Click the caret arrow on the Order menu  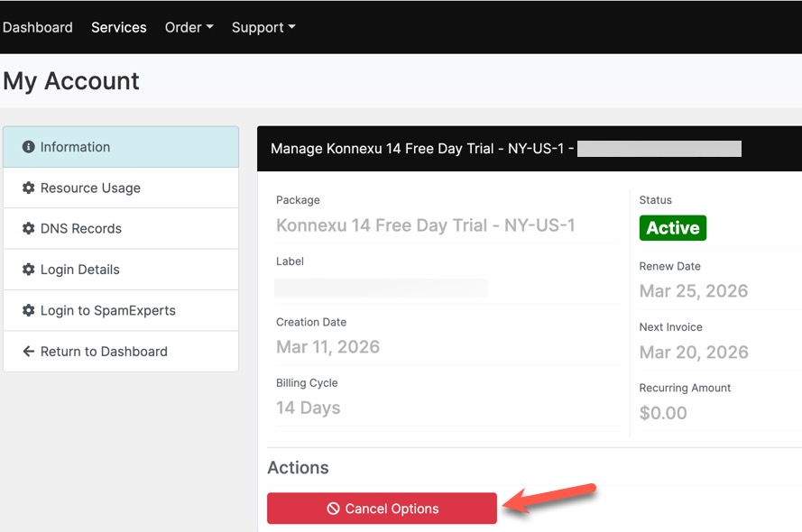point(209,27)
